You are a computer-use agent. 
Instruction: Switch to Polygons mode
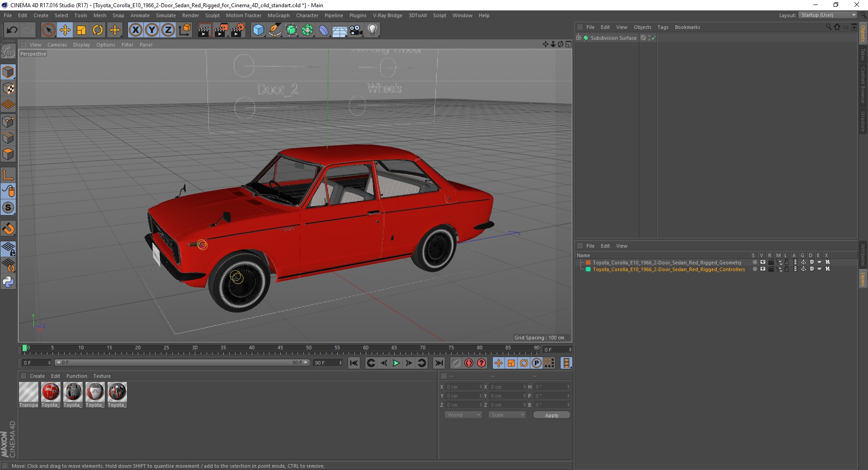click(x=8, y=154)
